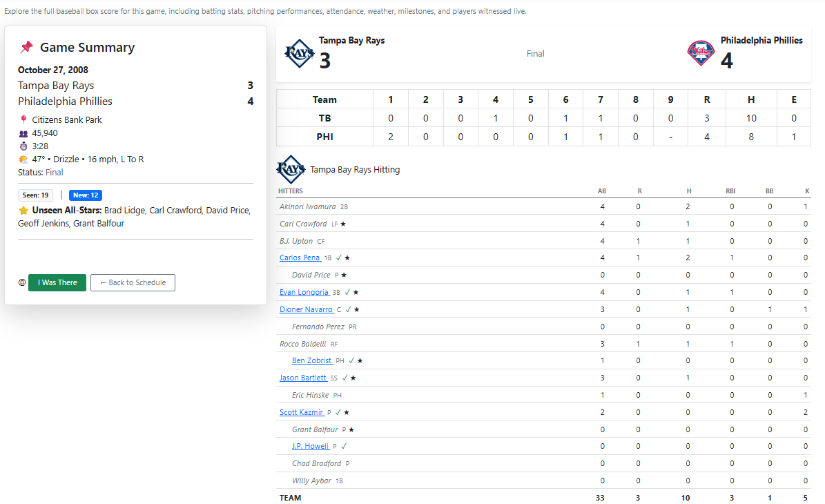Image resolution: width=825 pixels, height=504 pixels.
Task: Click the Rays logo next to Tampa Bay Rays Hitting
Action: [291, 169]
